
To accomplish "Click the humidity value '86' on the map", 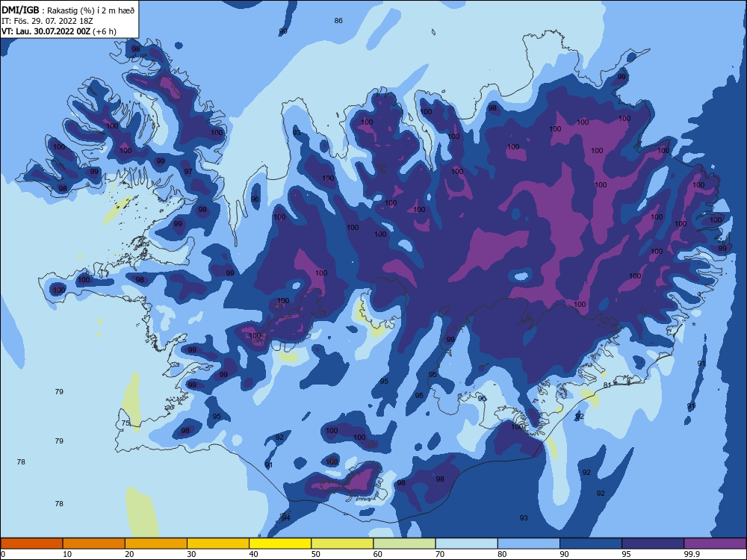I will click(338, 20).
